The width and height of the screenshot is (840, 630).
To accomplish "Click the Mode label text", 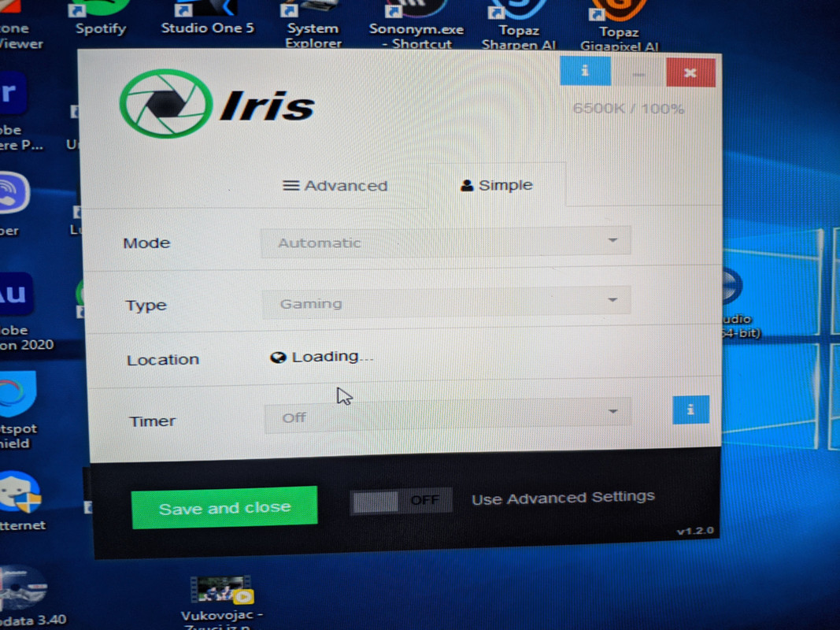I will pos(146,243).
